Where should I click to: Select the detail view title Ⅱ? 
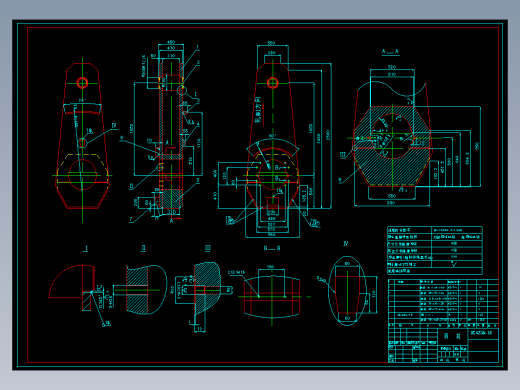143,248
